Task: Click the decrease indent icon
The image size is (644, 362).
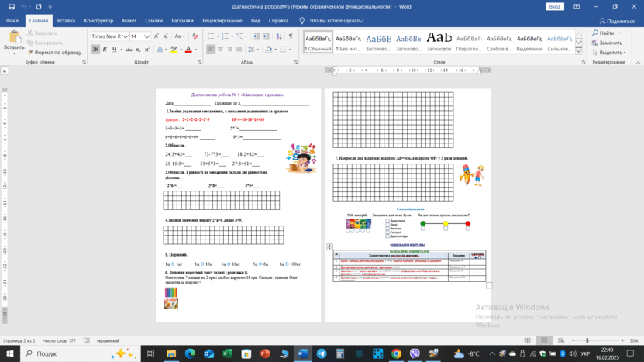Action: pos(257,36)
